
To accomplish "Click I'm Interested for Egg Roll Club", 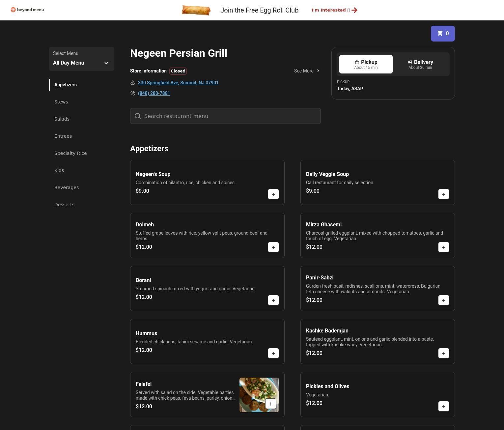I will click(334, 10).
